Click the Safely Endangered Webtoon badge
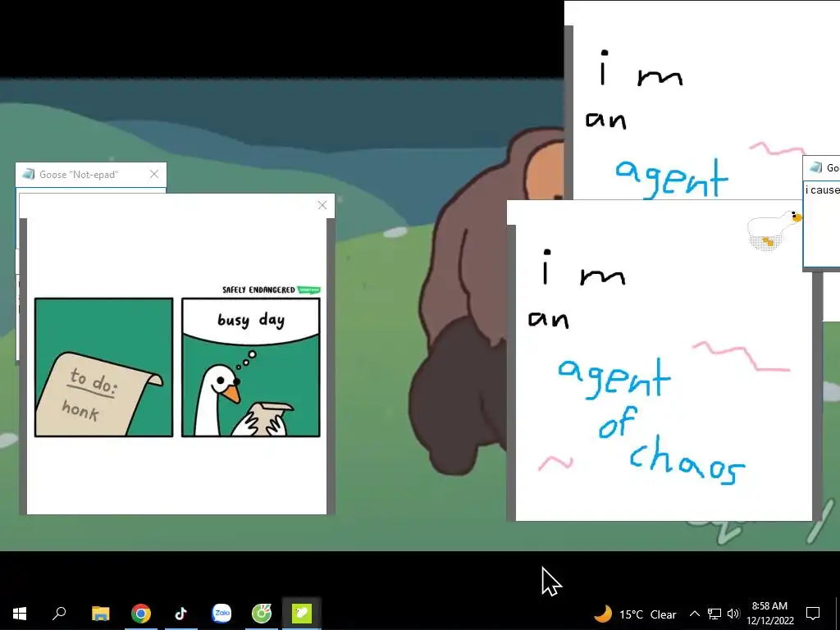The height and width of the screenshot is (630, 840). point(309,290)
